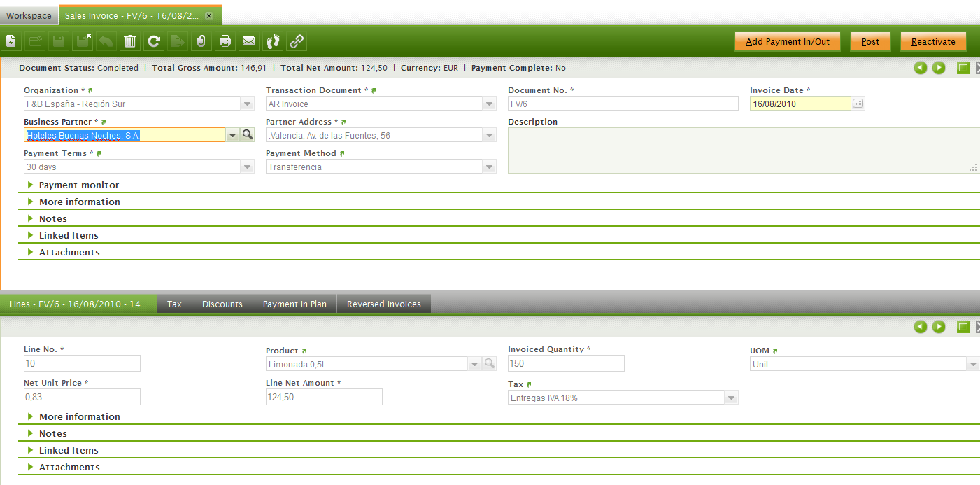The width and height of the screenshot is (980, 485).
Task: Expand the Payment monitor section
Action: [78, 185]
